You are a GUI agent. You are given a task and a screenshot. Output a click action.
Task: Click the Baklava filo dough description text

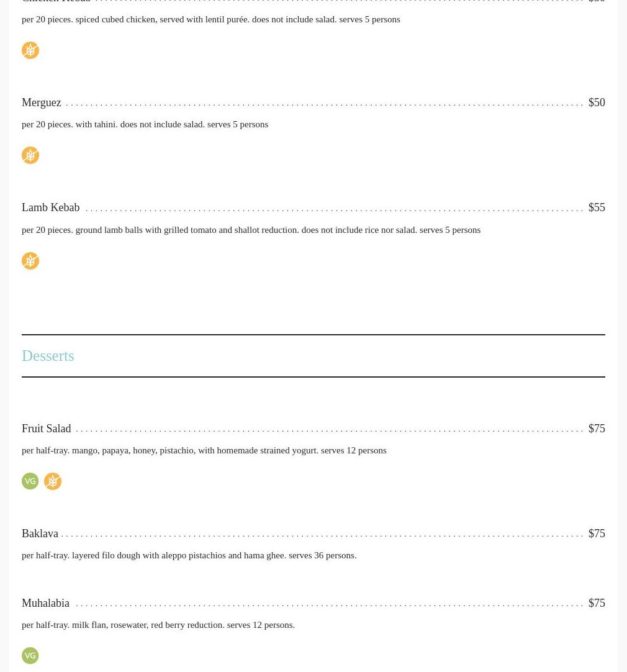(x=189, y=555)
